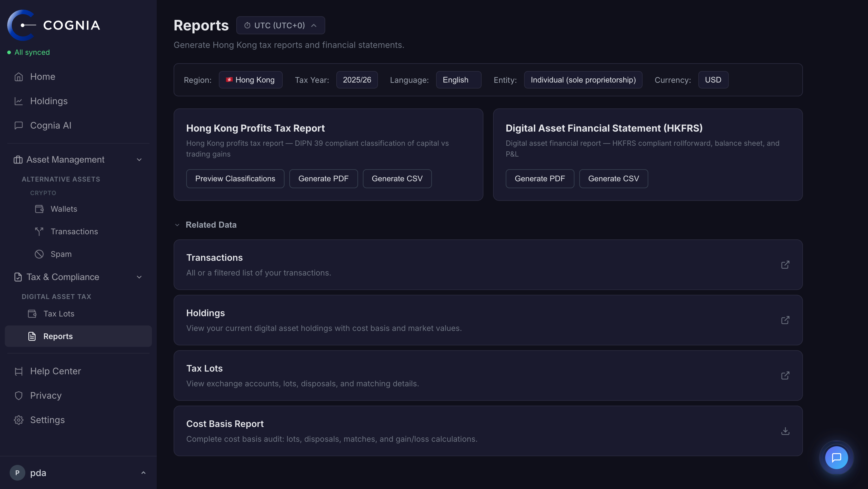Download the Cost Basis Report
The image size is (868, 489).
785,431
